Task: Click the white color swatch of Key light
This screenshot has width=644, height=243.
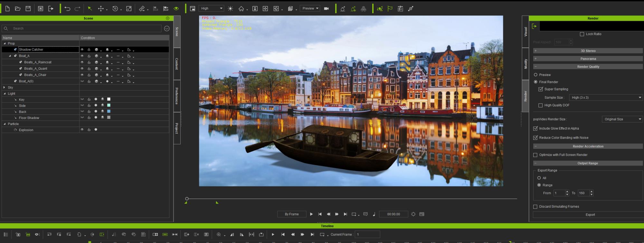Action: 109,99
